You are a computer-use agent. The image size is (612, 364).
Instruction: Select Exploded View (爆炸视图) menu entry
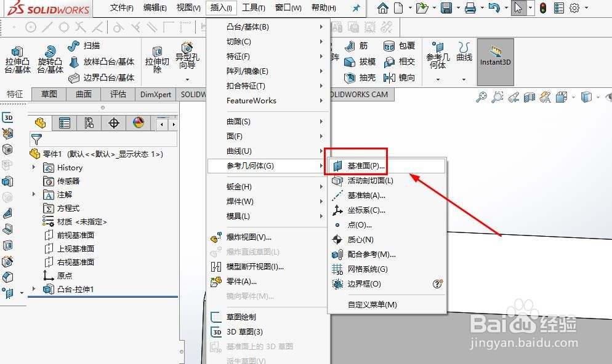point(268,237)
